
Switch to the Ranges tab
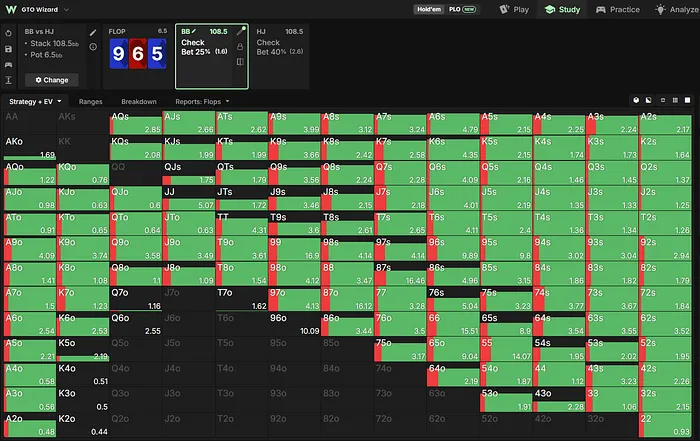(x=91, y=102)
